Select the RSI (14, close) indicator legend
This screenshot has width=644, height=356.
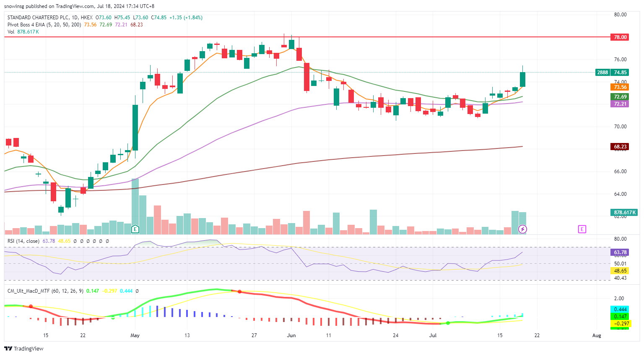click(x=23, y=241)
